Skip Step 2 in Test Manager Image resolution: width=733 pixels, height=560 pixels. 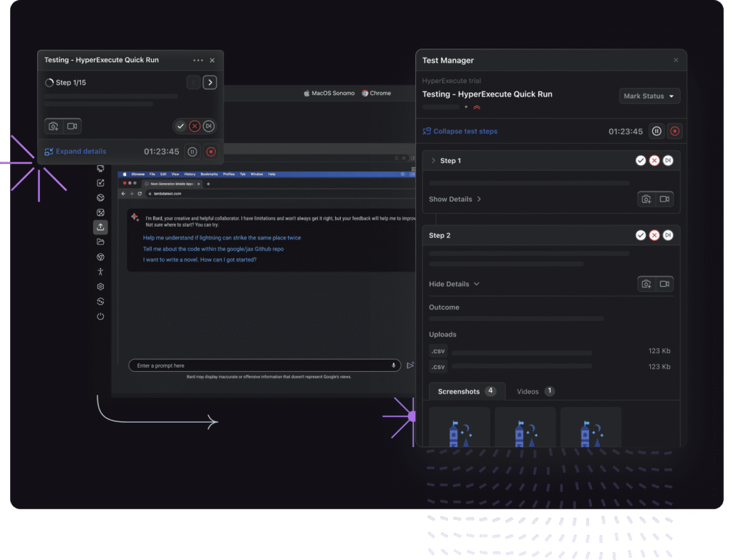(668, 235)
